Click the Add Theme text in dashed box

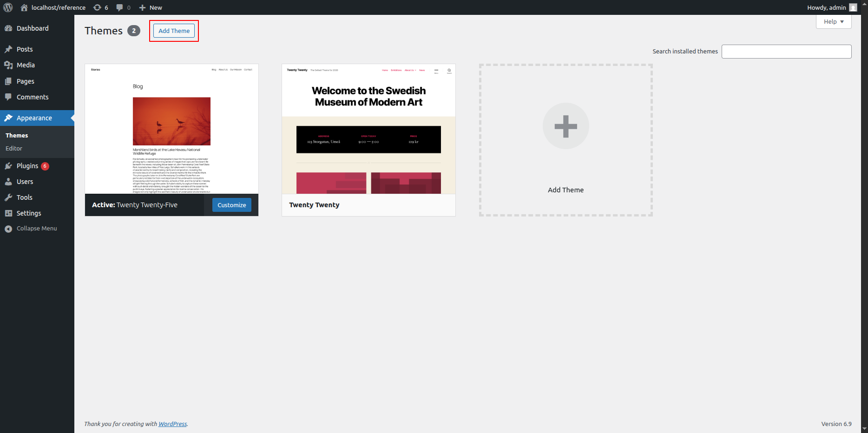pyautogui.click(x=566, y=190)
